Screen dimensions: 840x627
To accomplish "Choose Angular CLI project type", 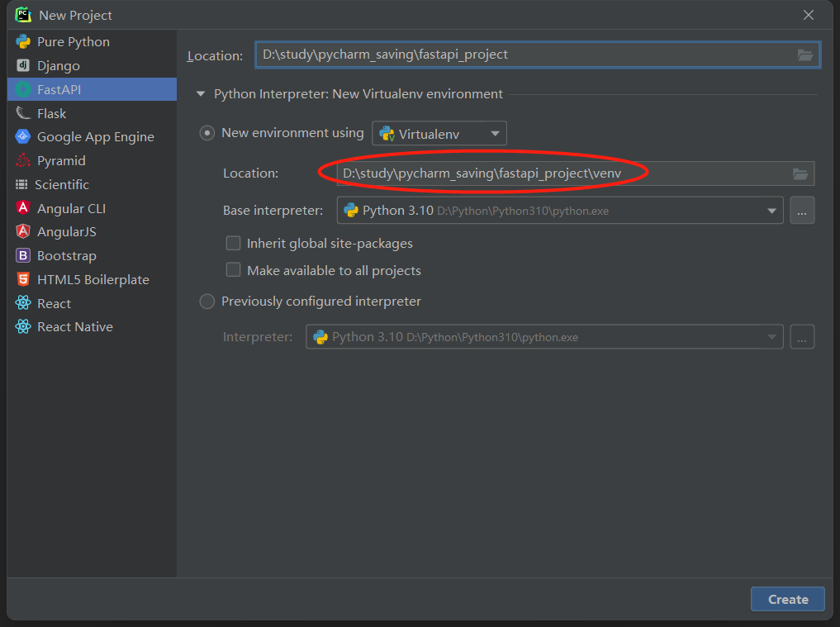I will [x=92, y=208].
